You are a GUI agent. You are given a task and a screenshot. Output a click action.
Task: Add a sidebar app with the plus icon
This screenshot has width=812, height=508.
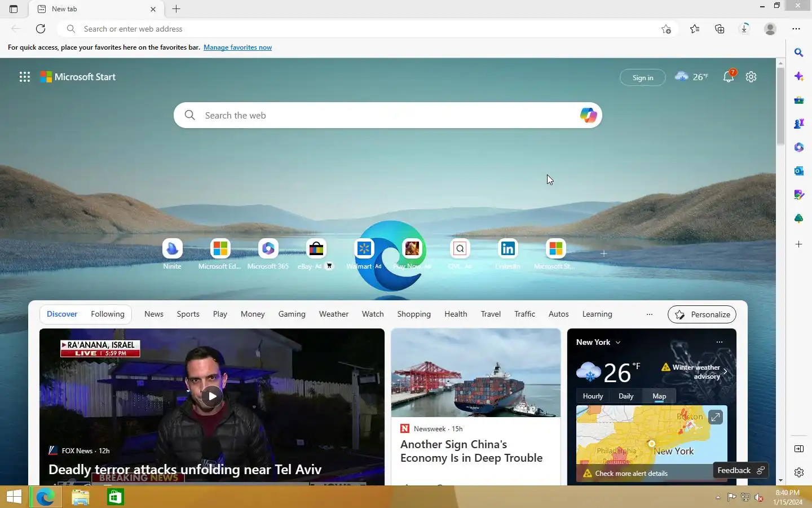798,244
